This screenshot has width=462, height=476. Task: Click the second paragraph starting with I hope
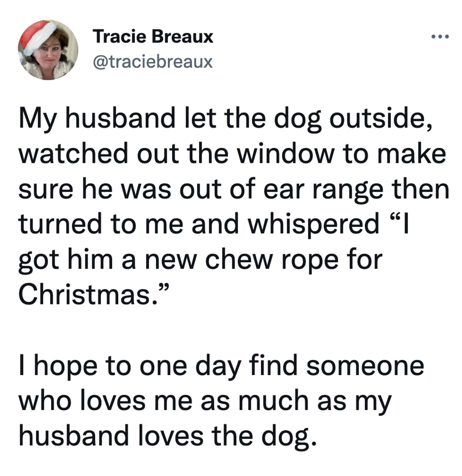[220, 400]
